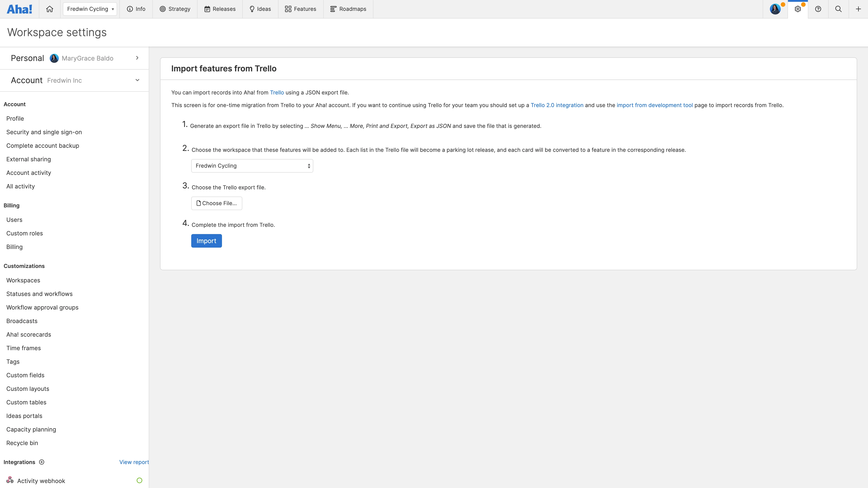The height and width of the screenshot is (488, 868).
Task: Click the Choose File button
Action: (217, 203)
